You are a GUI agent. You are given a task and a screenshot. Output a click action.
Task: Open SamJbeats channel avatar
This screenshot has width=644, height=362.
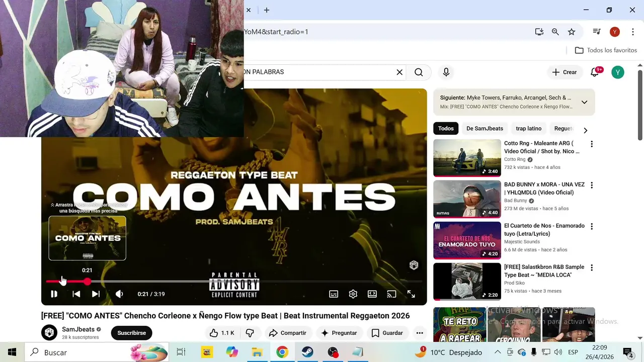coord(49,333)
